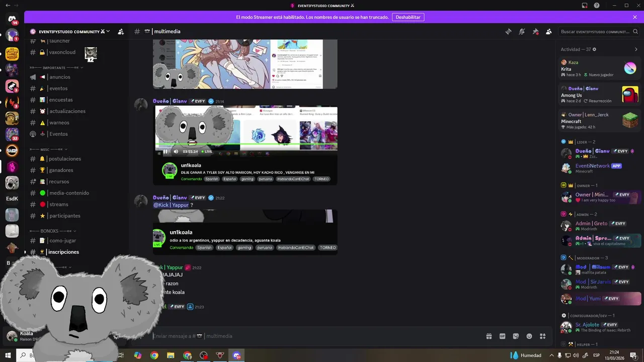Click Dueño | Gianv username on 21:14 message

170,101
